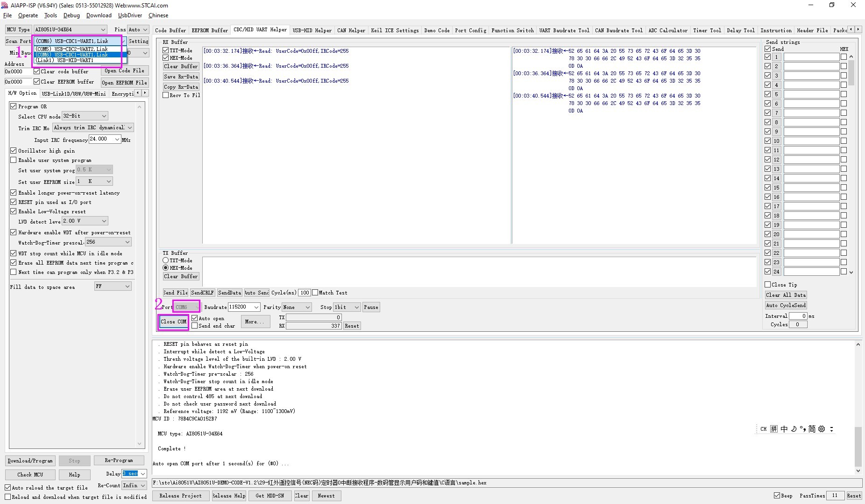This screenshot has height=504, width=865.
Task: Open the MCU Type dropdown list
Action: (x=103, y=29)
